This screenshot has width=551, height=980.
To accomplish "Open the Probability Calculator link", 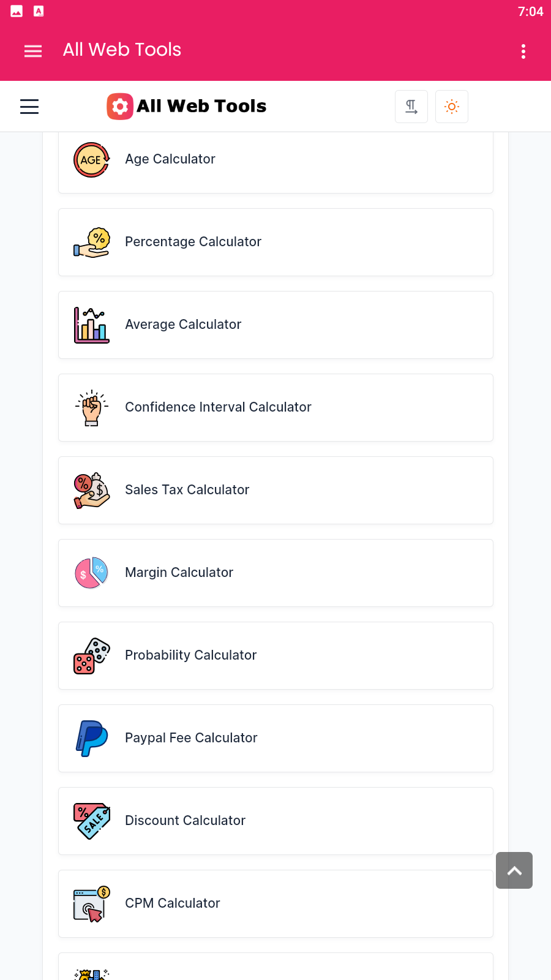I will 190,655.
